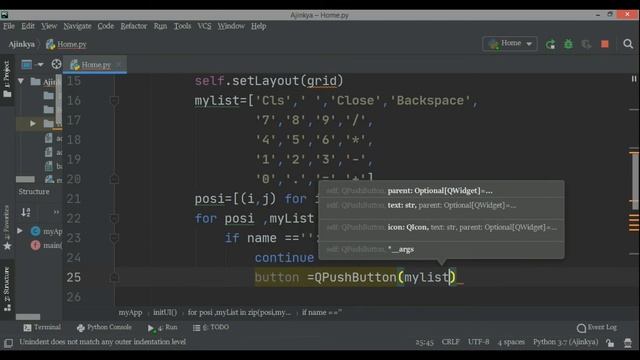The image size is (640, 360).
Task: Click myApp in editor breadcrumbs
Action: [x=130, y=312]
